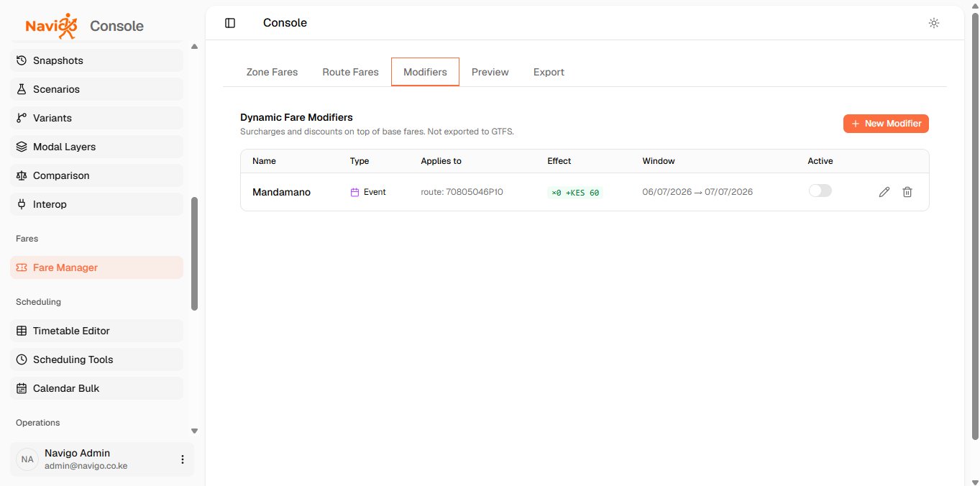Image resolution: width=980 pixels, height=486 pixels.
Task: Click the Comparison scale icon
Action: pyautogui.click(x=22, y=175)
